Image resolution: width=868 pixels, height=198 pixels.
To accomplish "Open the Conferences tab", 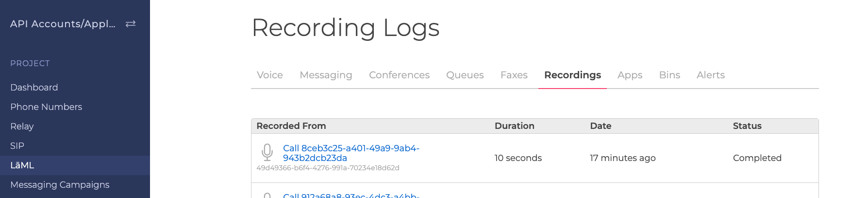I will [x=399, y=75].
